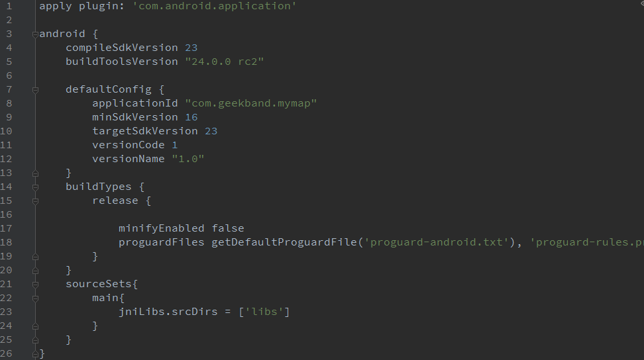The width and height of the screenshot is (644, 360).
Task: Place cursor on 'com.android.application' string
Action: 214,6
